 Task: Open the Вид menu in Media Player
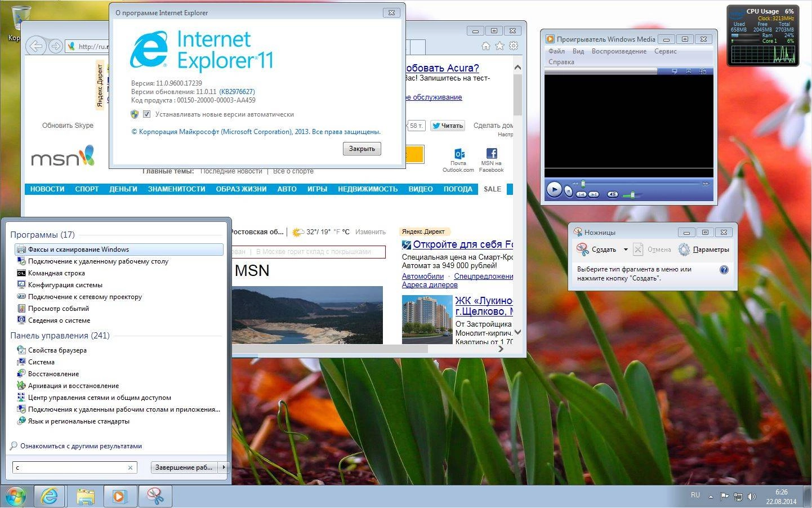pos(578,51)
